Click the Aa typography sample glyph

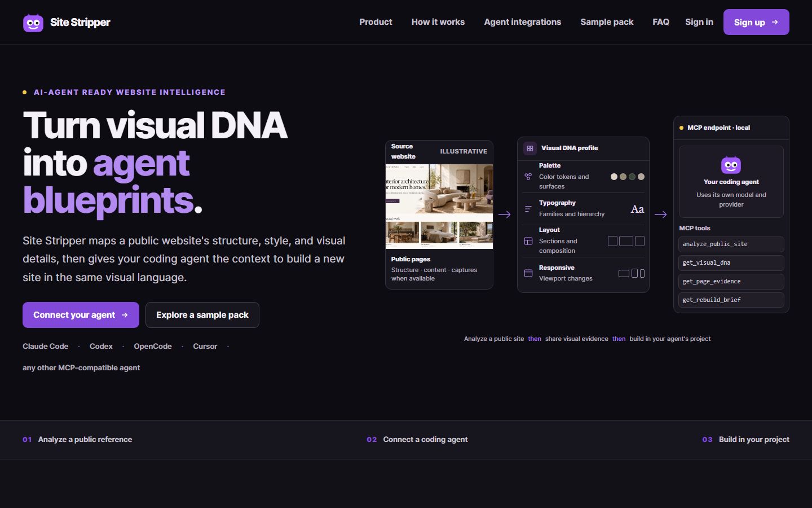point(637,209)
